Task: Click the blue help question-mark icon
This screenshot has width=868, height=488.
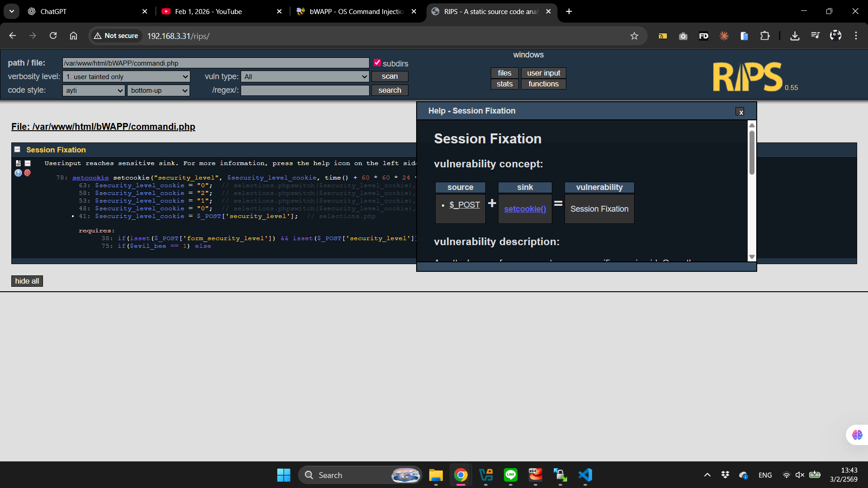Action: pos(18,173)
